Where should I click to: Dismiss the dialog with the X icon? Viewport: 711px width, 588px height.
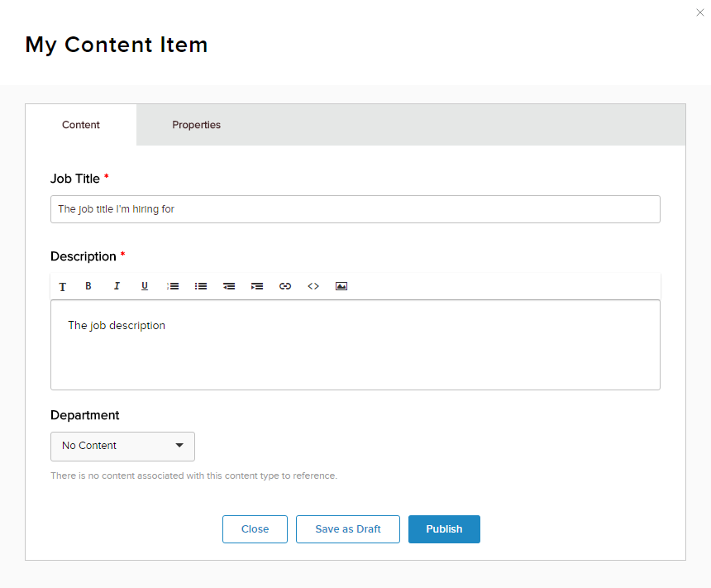pyautogui.click(x=700, y=12)
